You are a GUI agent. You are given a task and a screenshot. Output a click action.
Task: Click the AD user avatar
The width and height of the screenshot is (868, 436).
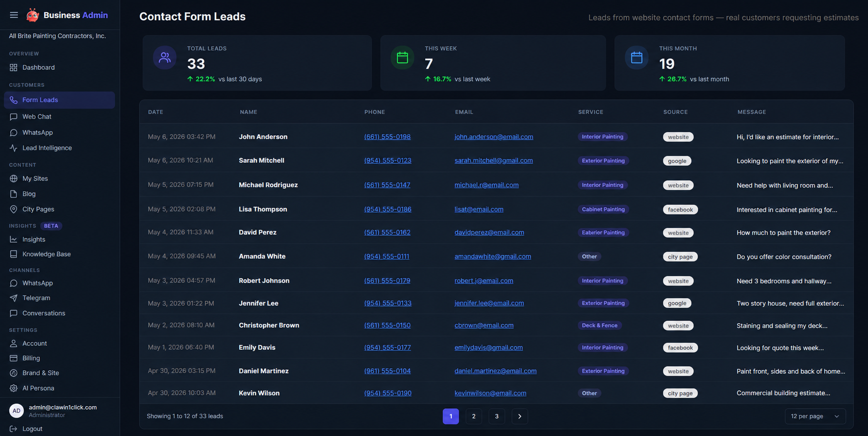pyautogui.click(x=17, y=411)
